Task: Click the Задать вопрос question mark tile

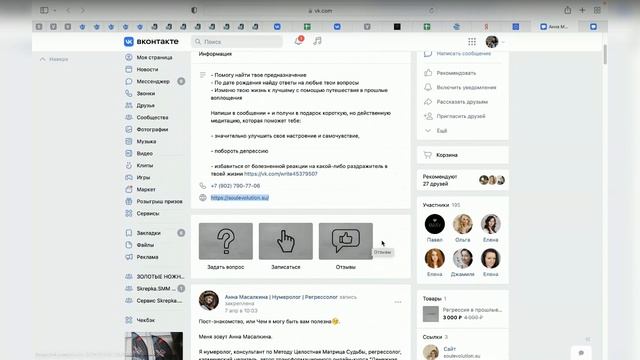Action: click(x=226, y=241)
